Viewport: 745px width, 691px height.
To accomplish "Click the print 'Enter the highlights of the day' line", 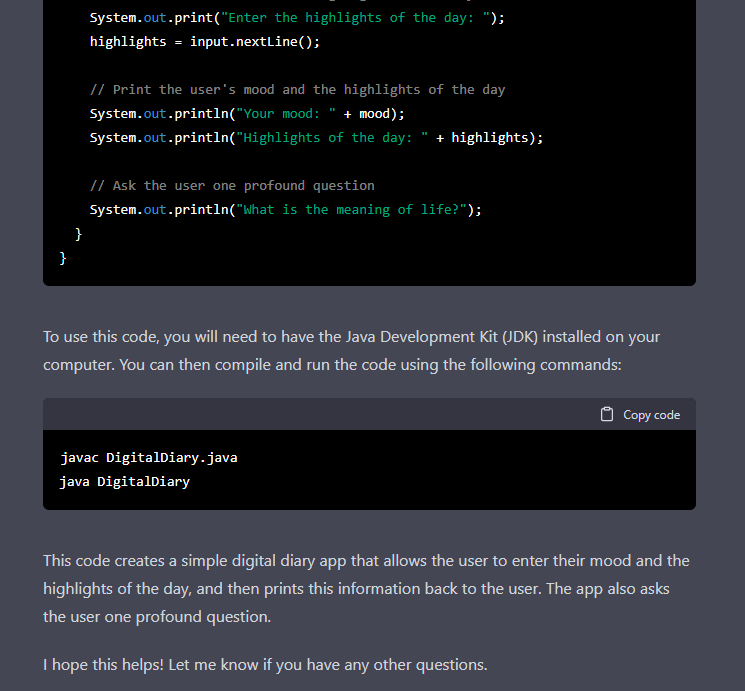I will [297, 18].
